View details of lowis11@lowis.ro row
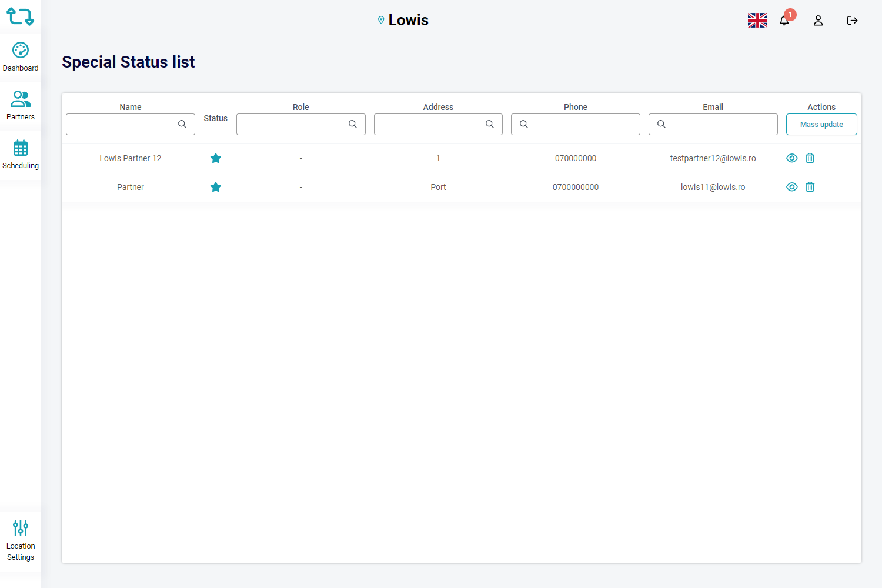The height and width of the screenshot is (588, 882). (x=792, y=187)
